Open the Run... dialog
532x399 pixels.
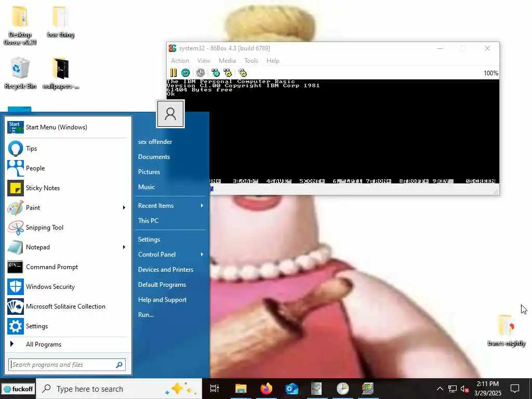tap(146, 315)
